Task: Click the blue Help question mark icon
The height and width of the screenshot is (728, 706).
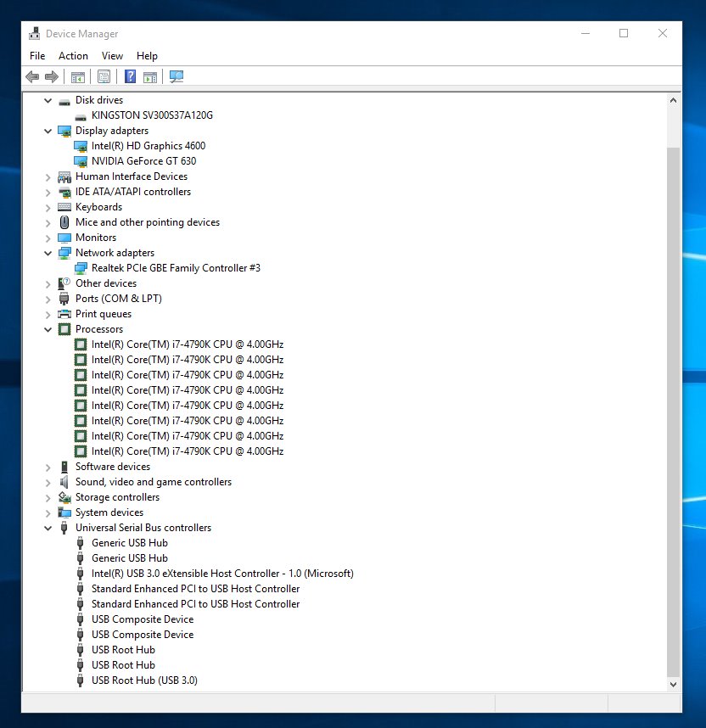Action: [x=130, y=77]
